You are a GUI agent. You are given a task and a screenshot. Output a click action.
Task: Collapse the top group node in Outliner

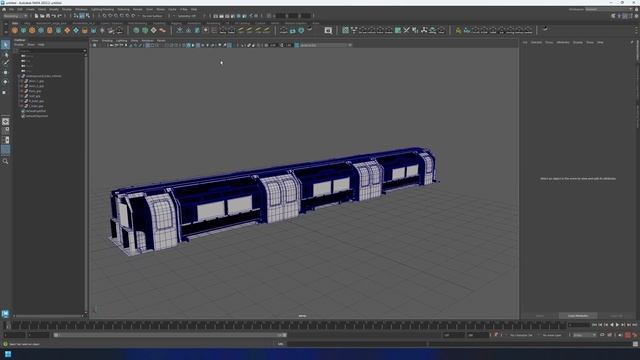19,76
